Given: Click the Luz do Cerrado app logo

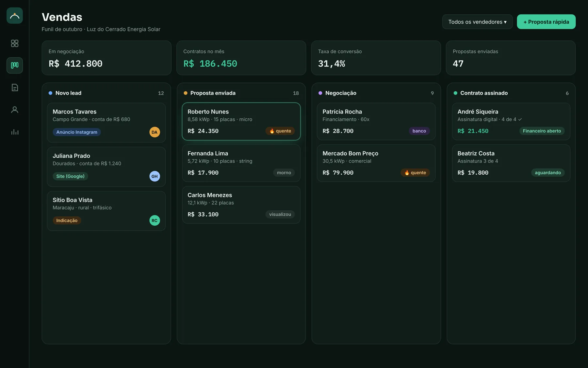Looking at the screenshot, I should [x=15, y=15].
